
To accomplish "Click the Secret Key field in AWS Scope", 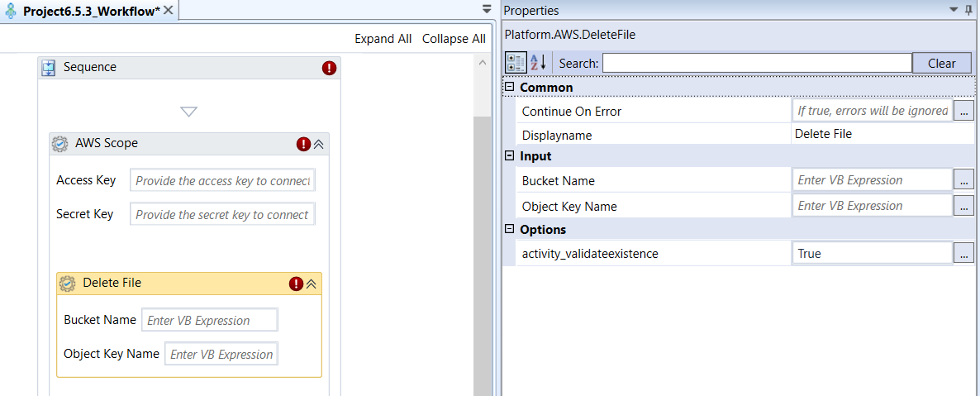I will [x=222, y=215].
